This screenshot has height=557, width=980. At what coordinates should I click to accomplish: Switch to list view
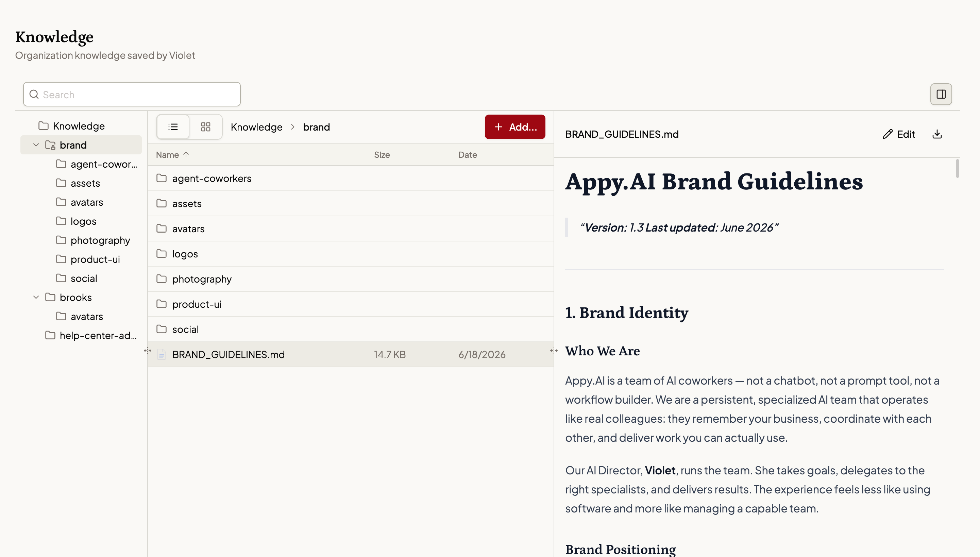173,127
